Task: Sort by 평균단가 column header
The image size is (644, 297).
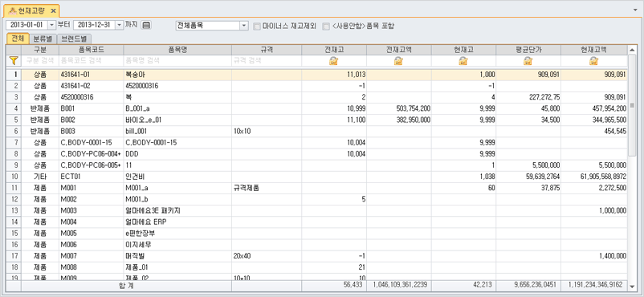Action: coord(528,50)
